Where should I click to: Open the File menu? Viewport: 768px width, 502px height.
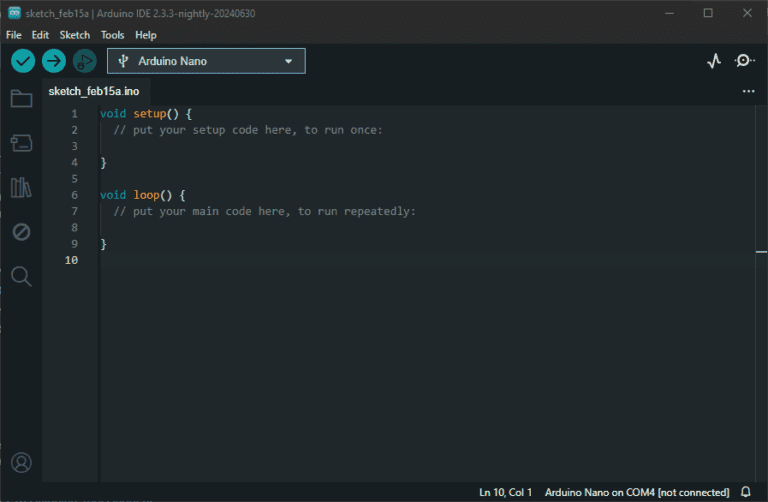click(14, 35)
